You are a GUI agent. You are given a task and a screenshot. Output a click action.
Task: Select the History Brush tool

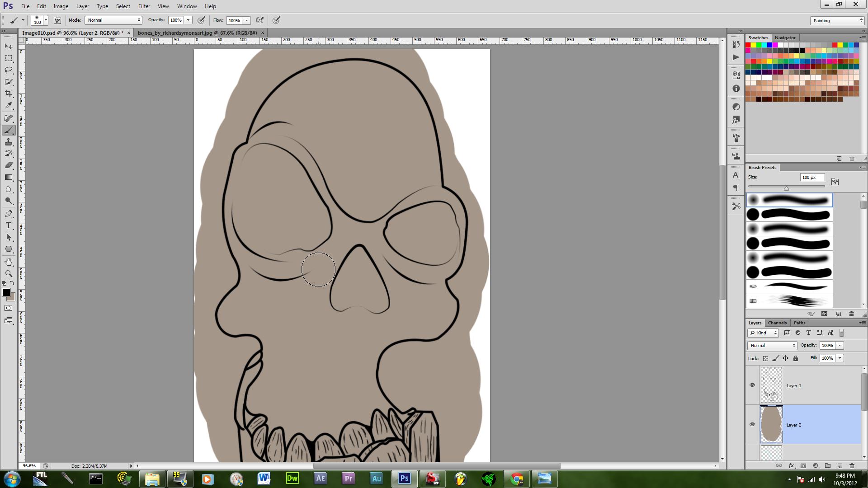9,154
